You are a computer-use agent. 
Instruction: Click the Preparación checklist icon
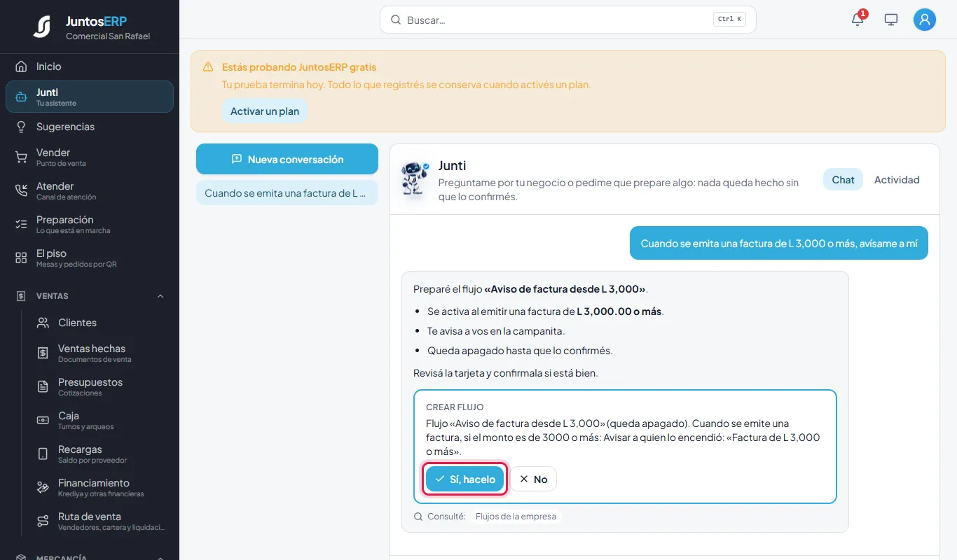21,225
